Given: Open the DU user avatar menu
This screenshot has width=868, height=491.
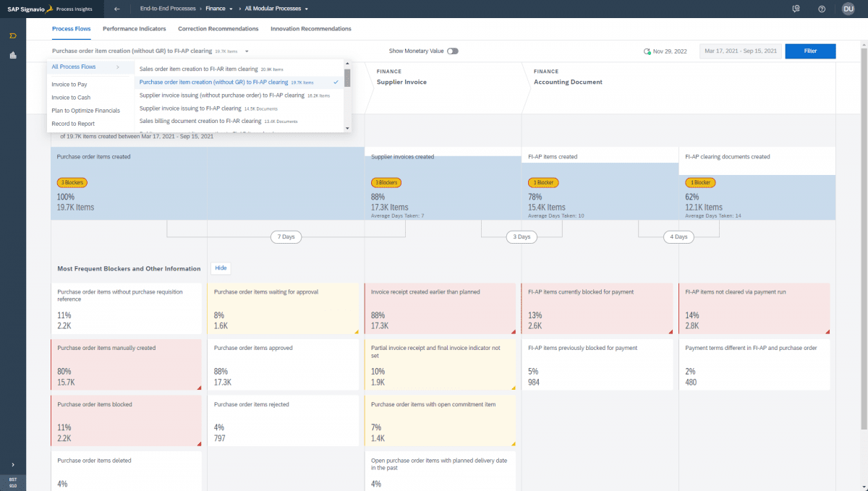Looking at the screenshot, I should (x=848, y=9).
